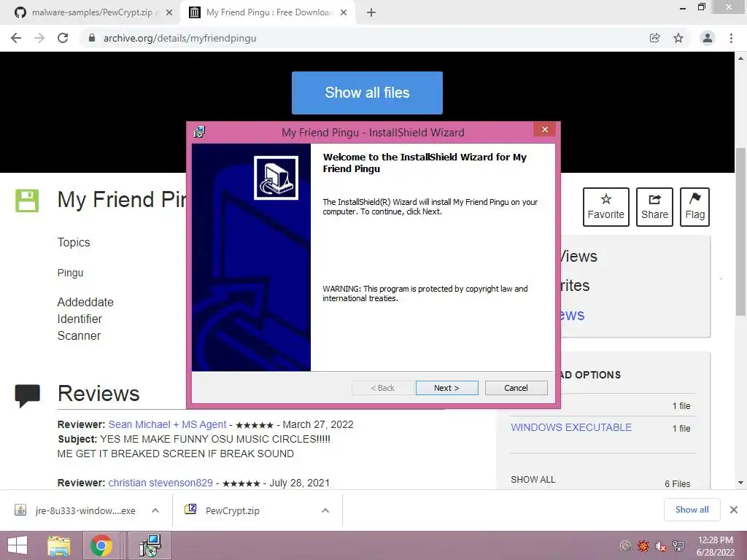Reload the archive.org page

tap(63, 38)
